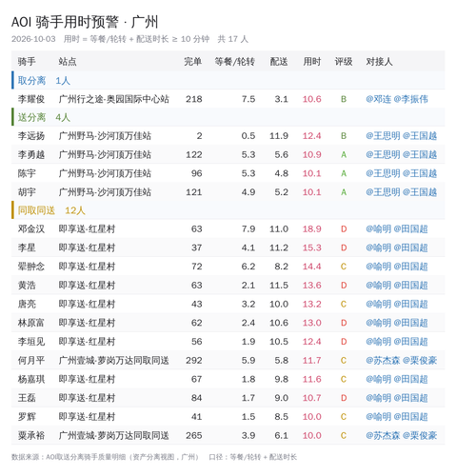Click rider name 杨嘉琪

click(x=31, y=379)
